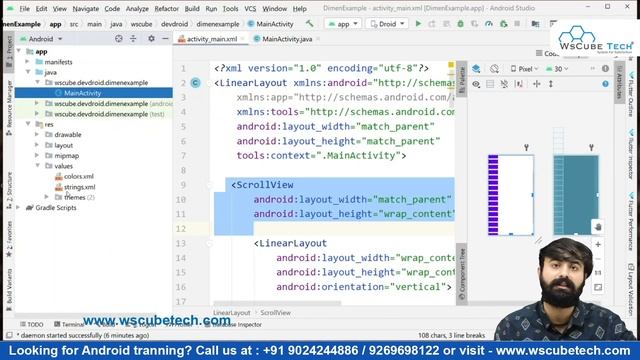Select the blueprint preview thumbnail
Screen dimensions: 640x360
[576, 195]
